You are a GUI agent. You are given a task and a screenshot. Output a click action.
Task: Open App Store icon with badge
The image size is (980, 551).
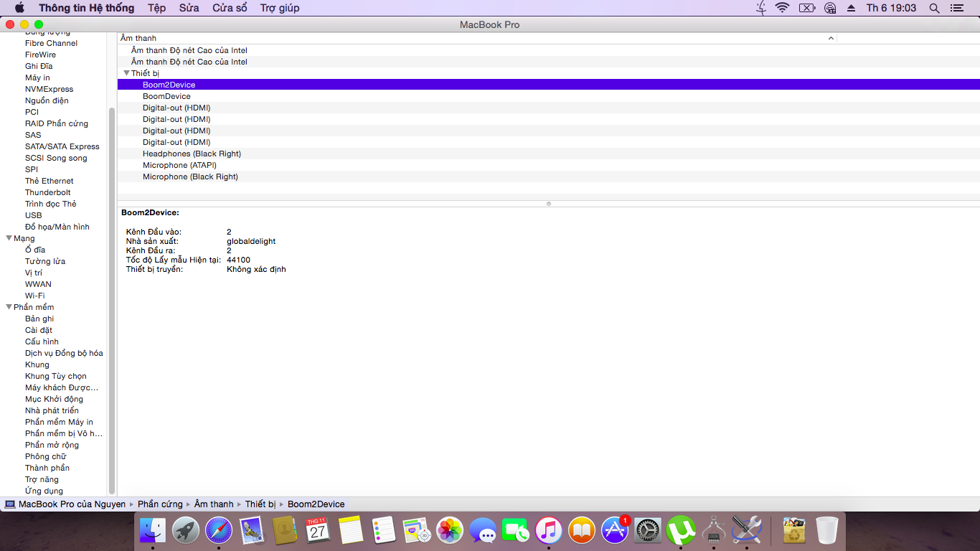pos(615,530)
